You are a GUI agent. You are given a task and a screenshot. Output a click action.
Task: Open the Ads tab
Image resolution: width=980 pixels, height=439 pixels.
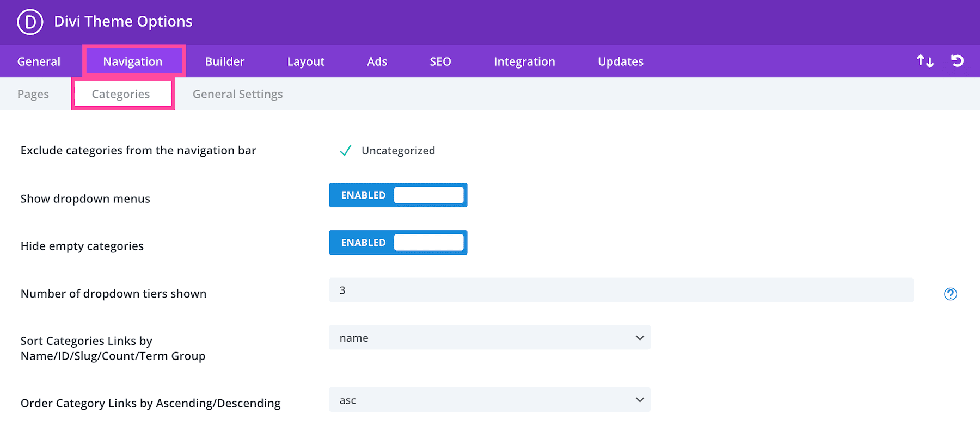coord(377,61)
